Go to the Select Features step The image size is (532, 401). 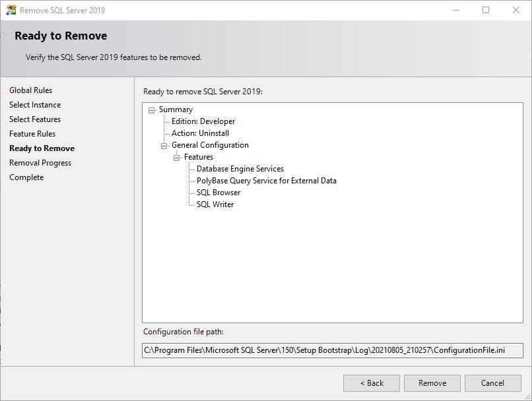35,119
